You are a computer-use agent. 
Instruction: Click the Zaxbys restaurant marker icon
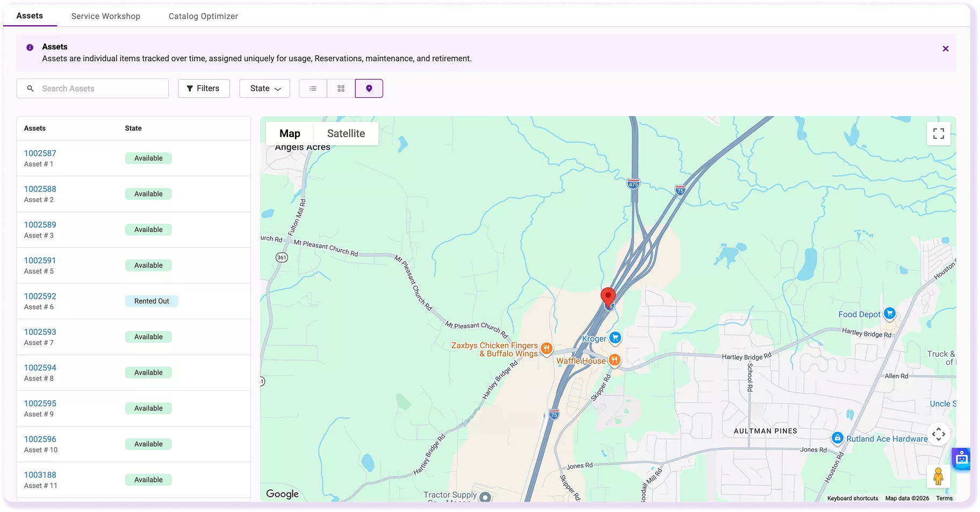[x=546, y=349]
